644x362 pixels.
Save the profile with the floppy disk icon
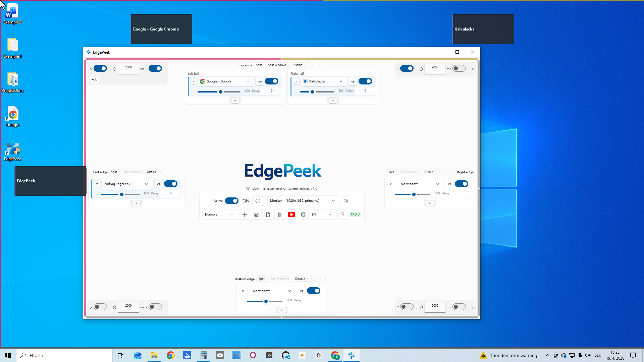(x=257, y=215)
